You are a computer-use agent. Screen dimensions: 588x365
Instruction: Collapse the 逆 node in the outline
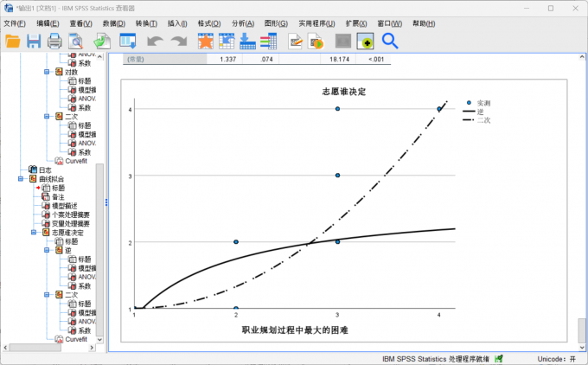[48, 250]
